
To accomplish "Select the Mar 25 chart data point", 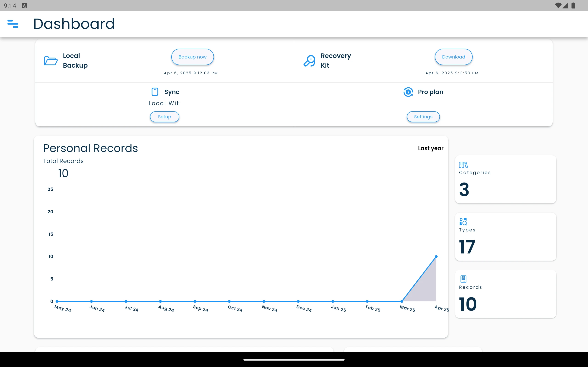I will 402,301.
